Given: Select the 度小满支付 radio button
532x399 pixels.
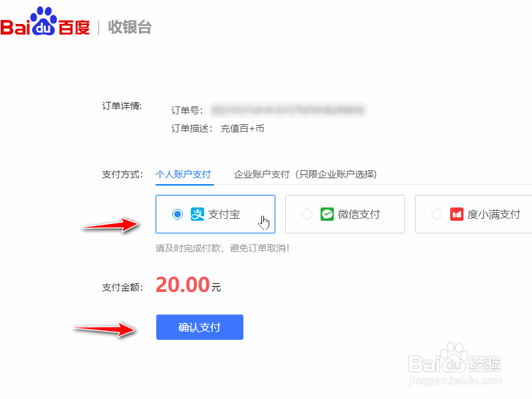Looking at the screenshot, I should pos(437,214).
